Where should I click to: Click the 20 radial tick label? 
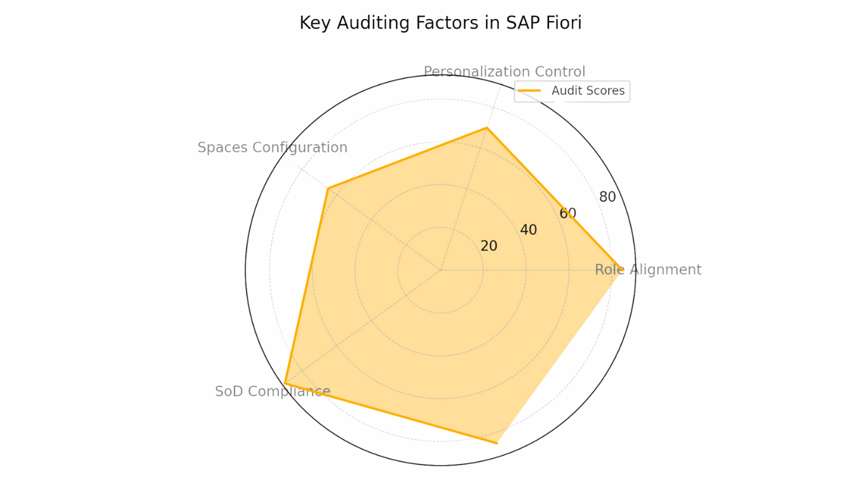489,246
